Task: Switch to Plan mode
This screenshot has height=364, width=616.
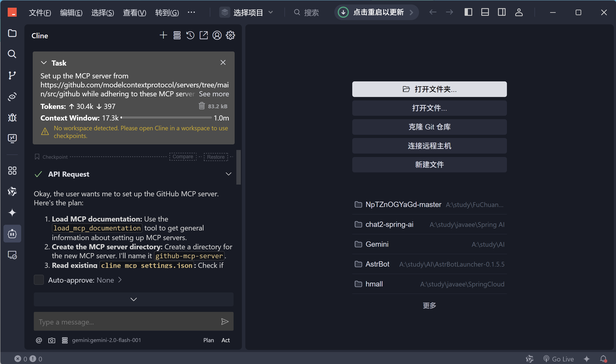Action: coord(209,340)
